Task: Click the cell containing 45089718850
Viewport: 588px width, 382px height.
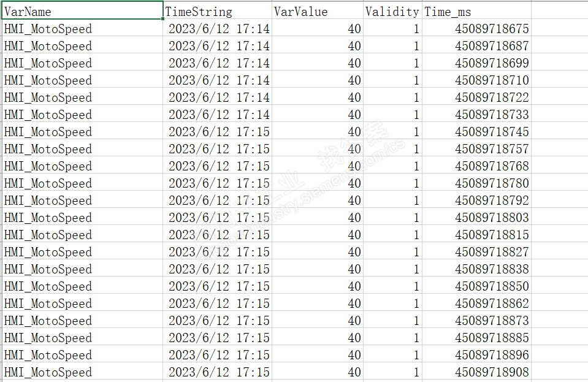Action: [476, 286]
